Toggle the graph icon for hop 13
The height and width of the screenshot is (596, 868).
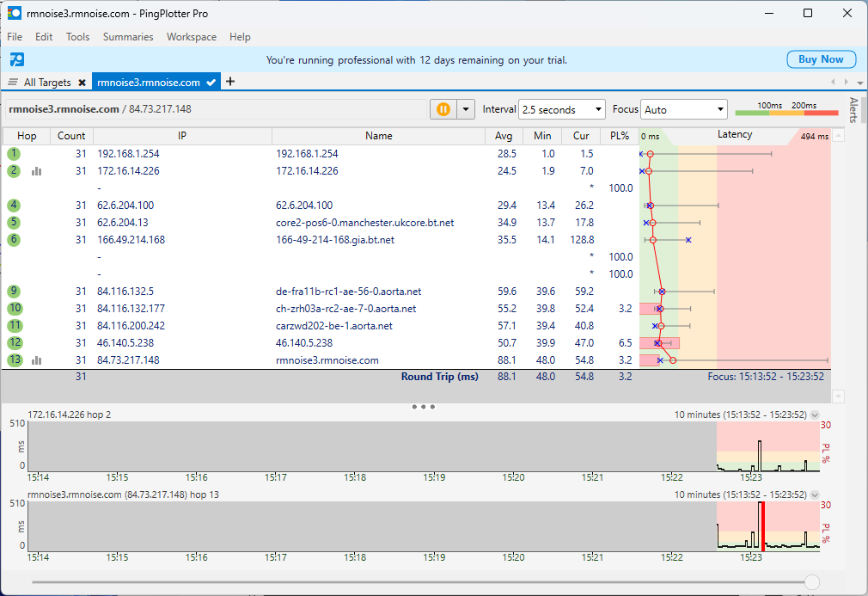click(x=37, y=360)
